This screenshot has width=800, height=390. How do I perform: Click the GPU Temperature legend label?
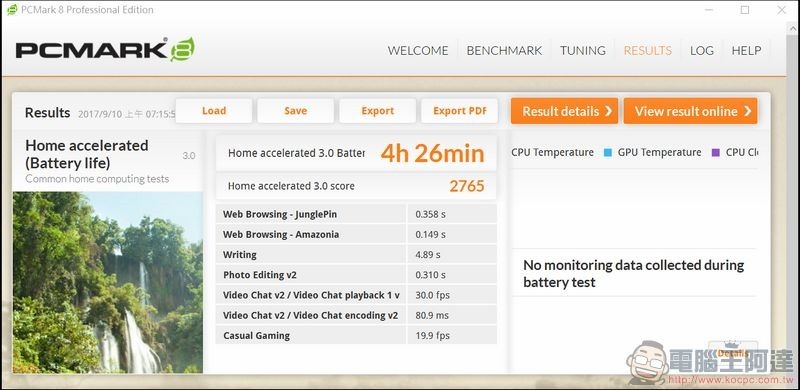coord(659,153)
